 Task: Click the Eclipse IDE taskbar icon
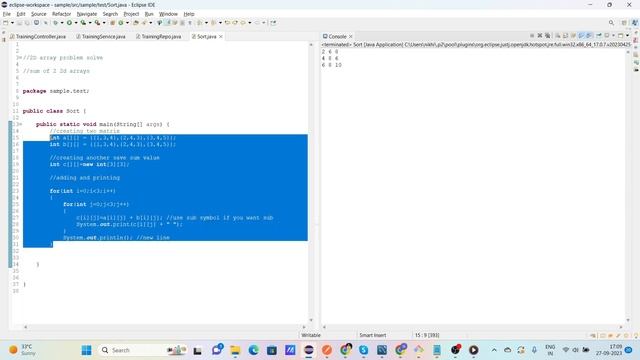pyautogui.click(x=309, y=350)
